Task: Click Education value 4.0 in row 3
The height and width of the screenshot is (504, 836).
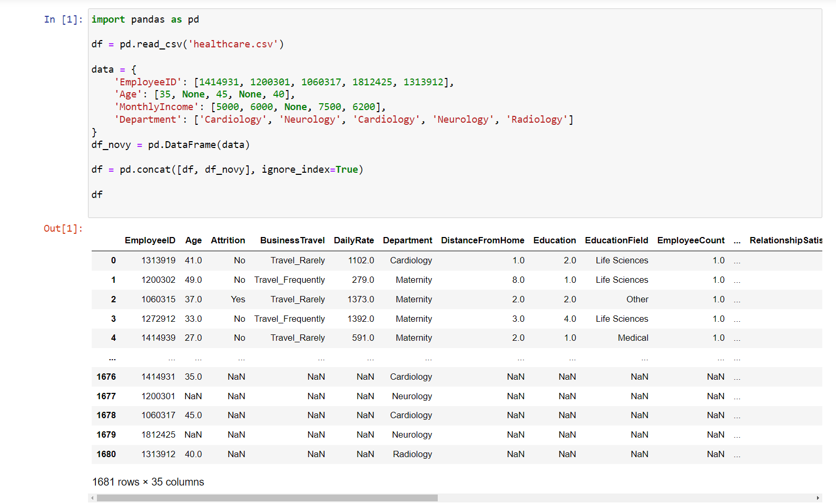Action: [570, 319]
